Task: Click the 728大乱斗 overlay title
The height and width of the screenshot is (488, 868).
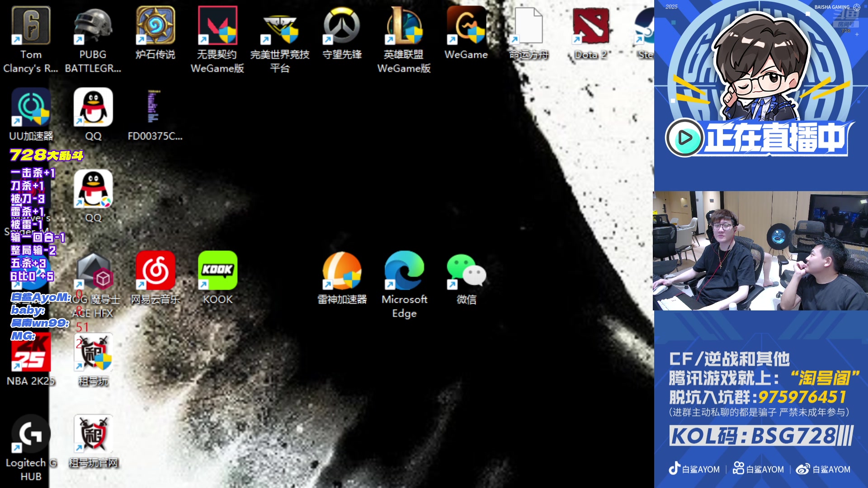Action: (x=47, y=155)
